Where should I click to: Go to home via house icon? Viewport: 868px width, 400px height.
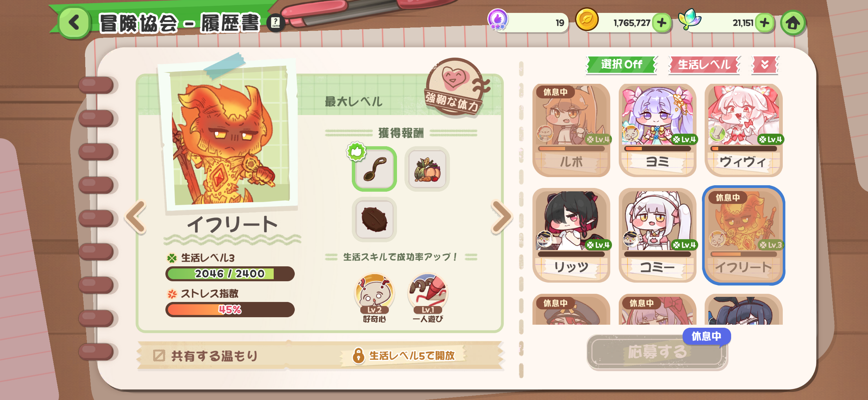793,23
